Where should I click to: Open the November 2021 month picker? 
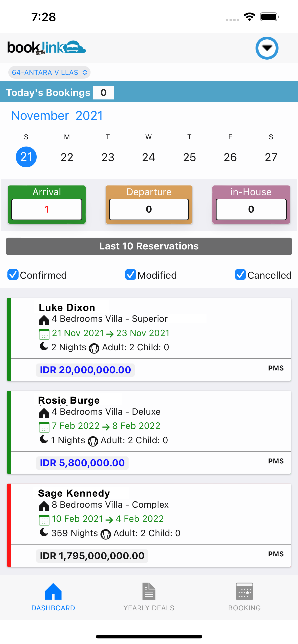coord(57,116)
